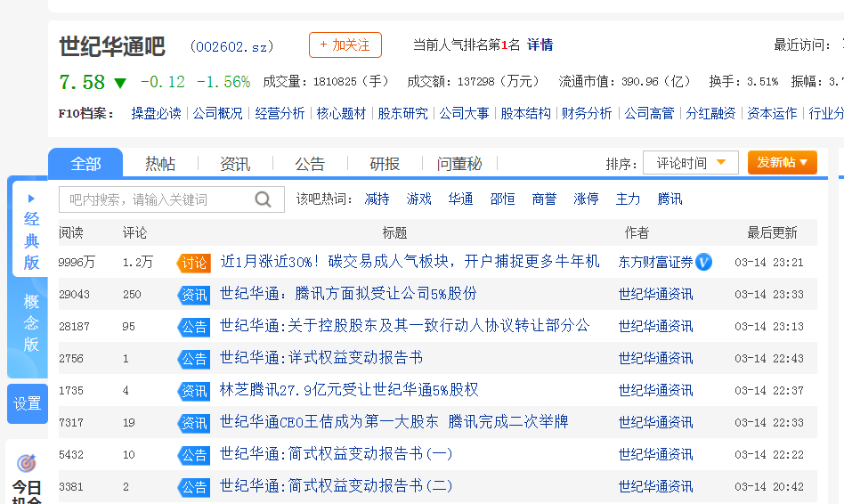Click hot word 腾讯
The height and width of the screenshot is (504, 844).
click(x=670, y=199)
